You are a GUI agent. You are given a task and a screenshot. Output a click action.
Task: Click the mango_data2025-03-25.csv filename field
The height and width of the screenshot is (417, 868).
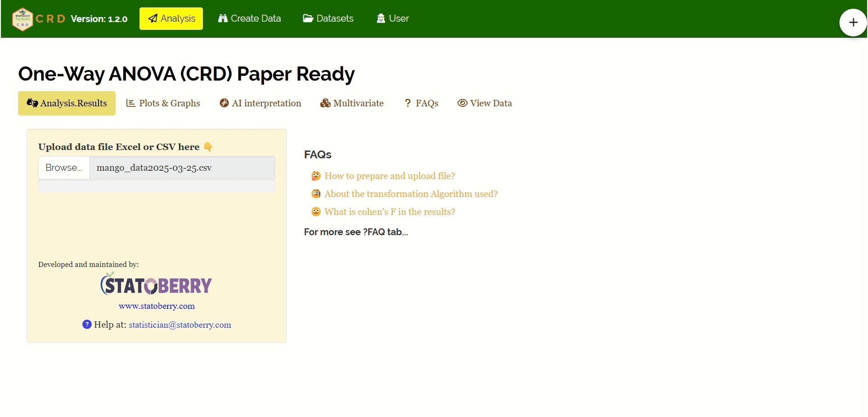pos(182,168)
